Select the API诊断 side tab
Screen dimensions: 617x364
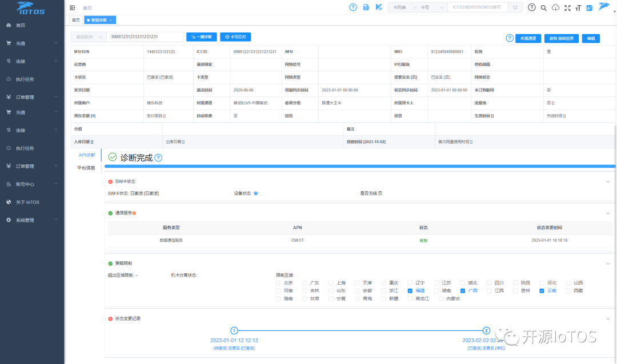pos(87,155)
